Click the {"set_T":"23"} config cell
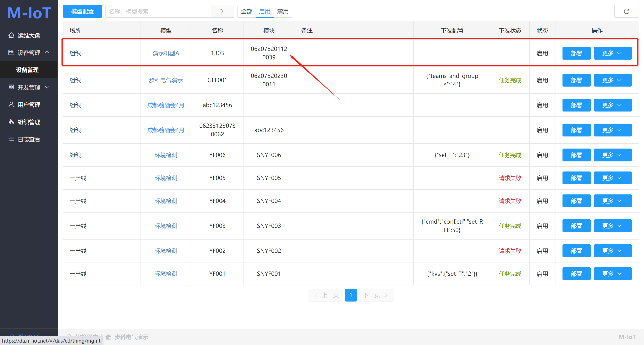This screenshot has height=345, width=644. point(452,155)
